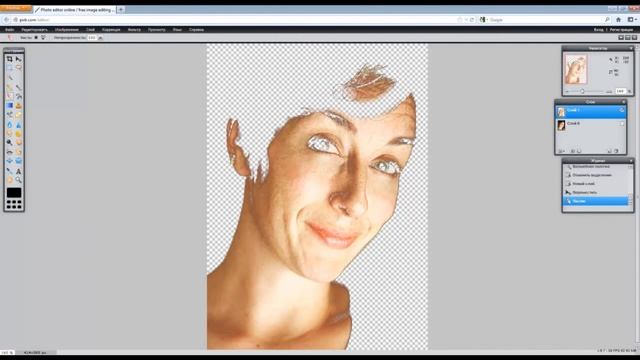Viewport: 640px width, 360px height.
Task: Open the Файл menu
Action: point(9,30)
